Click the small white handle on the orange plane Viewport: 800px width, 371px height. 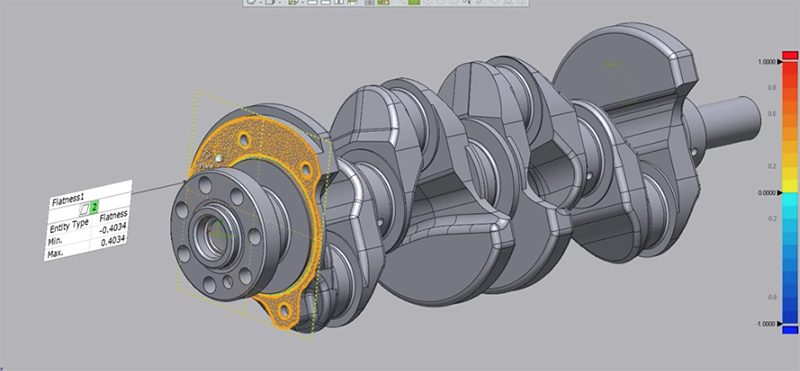[218, 159]
